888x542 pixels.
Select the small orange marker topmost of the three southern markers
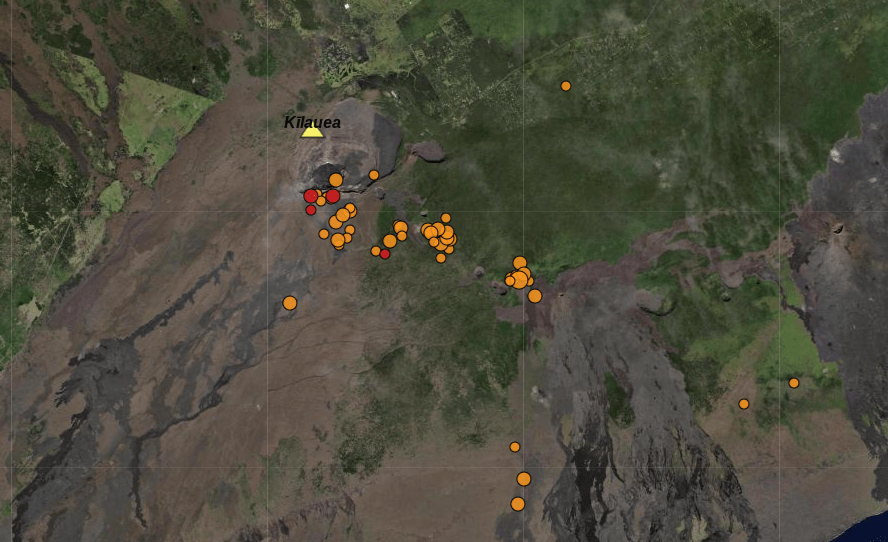pos(515,447)
